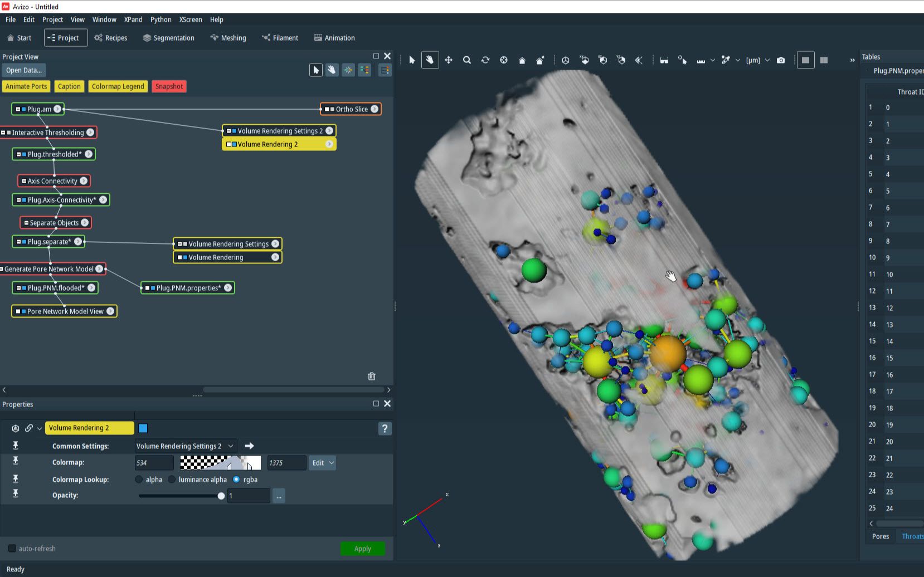924x577 pixels.
Task: Select the rgba lookup option
Action: [x=236, y=480]
